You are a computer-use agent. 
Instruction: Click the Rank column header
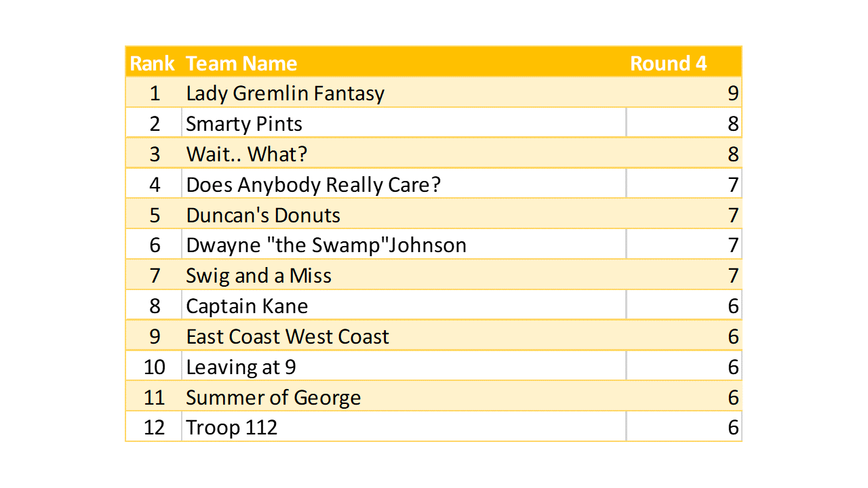[153, 63]
